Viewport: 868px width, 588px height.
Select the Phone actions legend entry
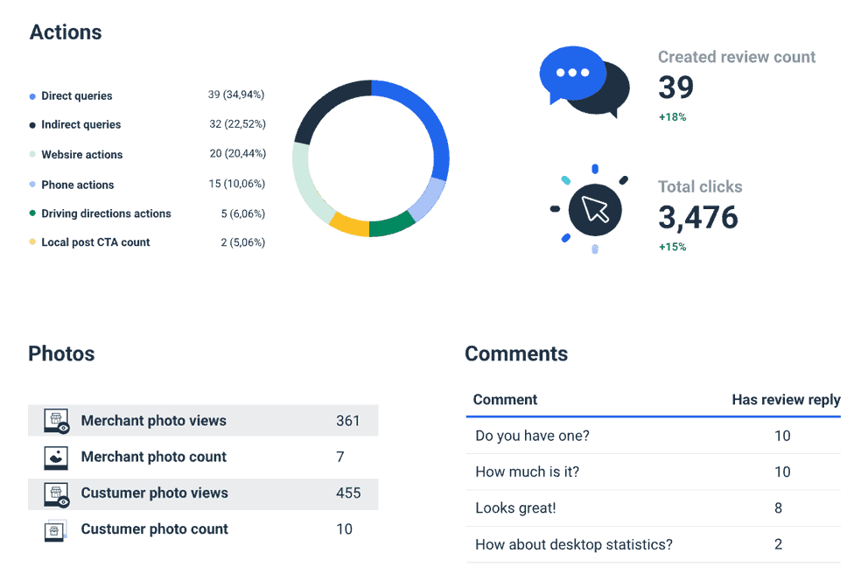click(77, 185)
